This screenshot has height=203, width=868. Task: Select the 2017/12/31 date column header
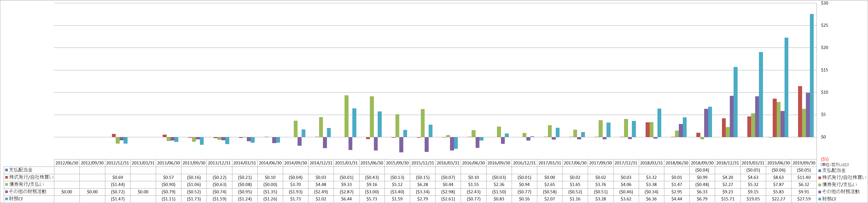click(626, 163)
